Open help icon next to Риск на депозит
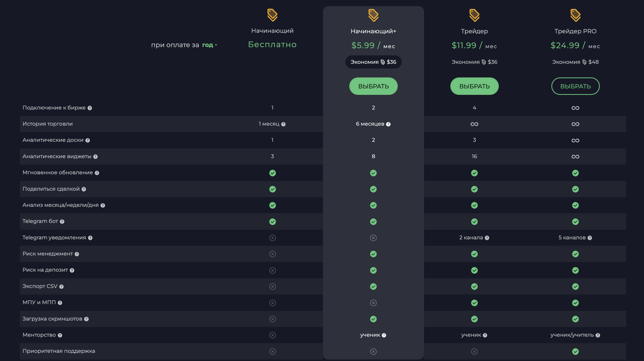Screen dimensions: 644x361 click(x=72, y=270)
